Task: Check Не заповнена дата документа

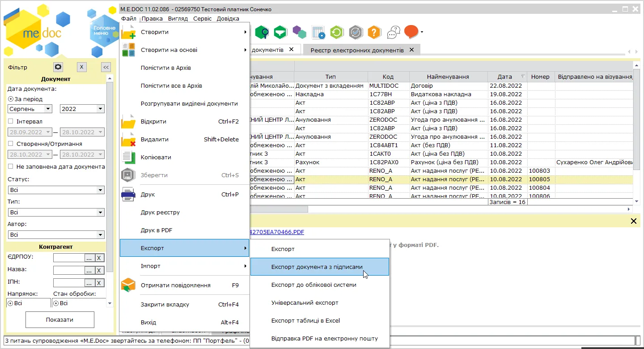Action: click(x=11, y=166)
